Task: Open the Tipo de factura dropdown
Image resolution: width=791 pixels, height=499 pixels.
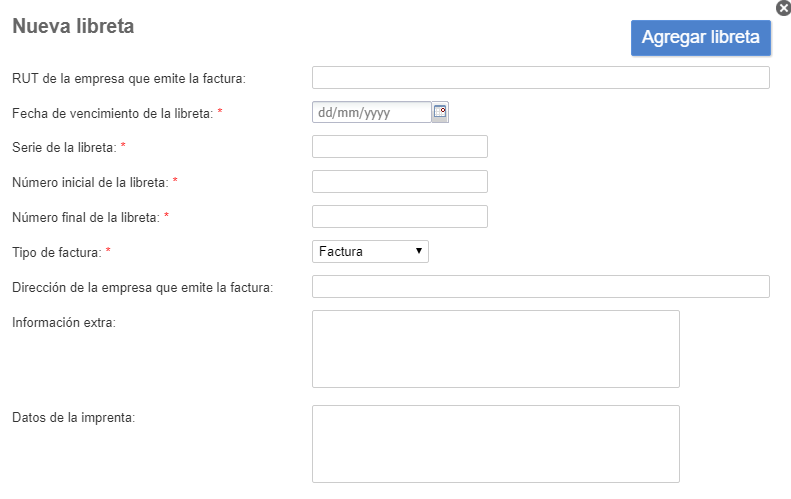Action: (370, 252)
